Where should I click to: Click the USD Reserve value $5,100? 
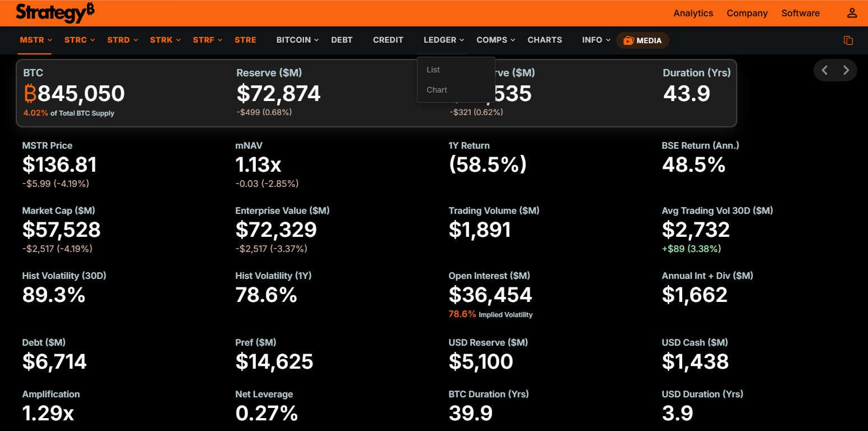(481, 361)
